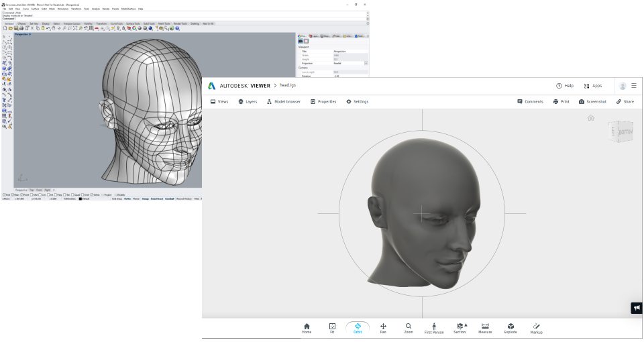The image size is (644, 342).
Task: Open the Apps menu in header
Action: coord(592,86)
